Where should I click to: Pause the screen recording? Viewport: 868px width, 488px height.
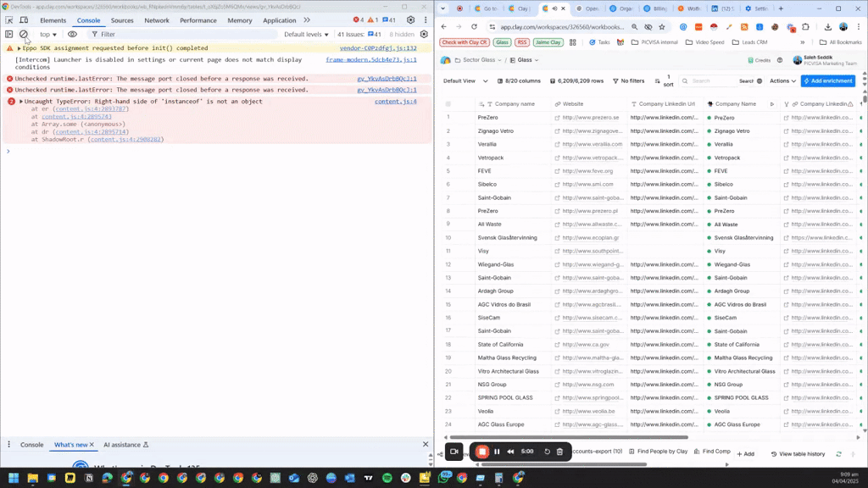point(497,452)
